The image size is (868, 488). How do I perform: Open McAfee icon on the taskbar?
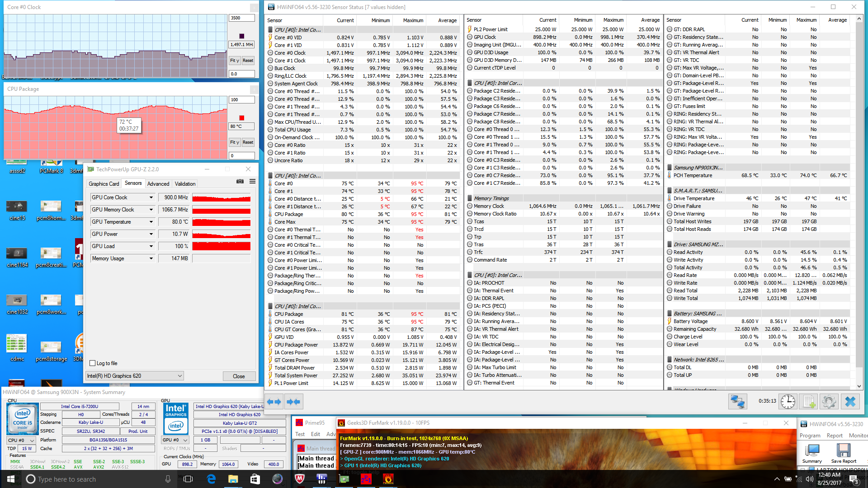pyautogui.click(x=299, y=479)
